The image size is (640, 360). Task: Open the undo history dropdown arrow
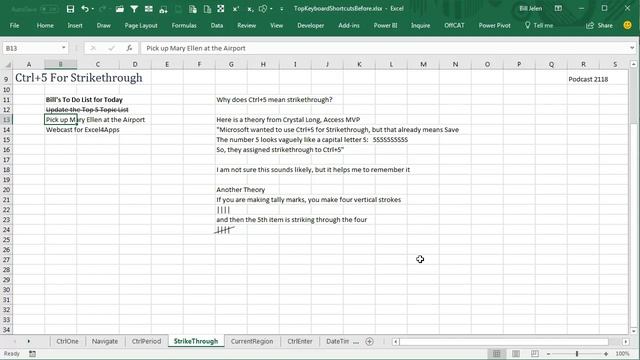coord(93,9)
